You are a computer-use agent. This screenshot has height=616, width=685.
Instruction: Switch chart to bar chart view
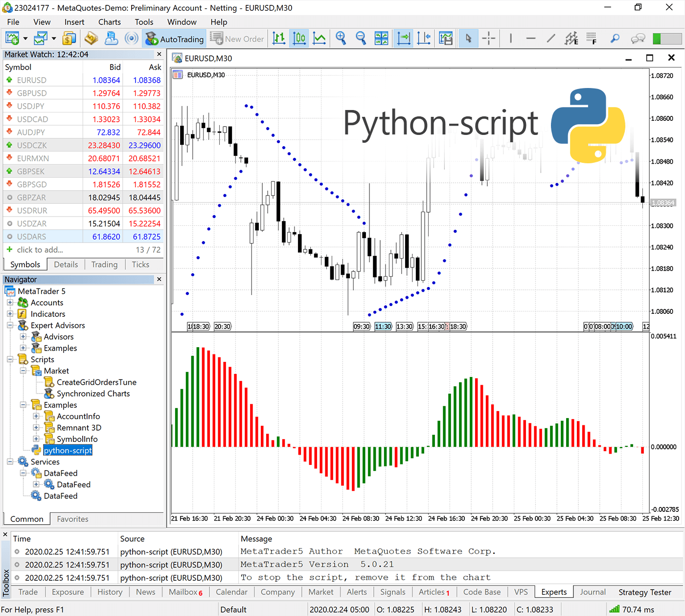(x=279, y=39)
